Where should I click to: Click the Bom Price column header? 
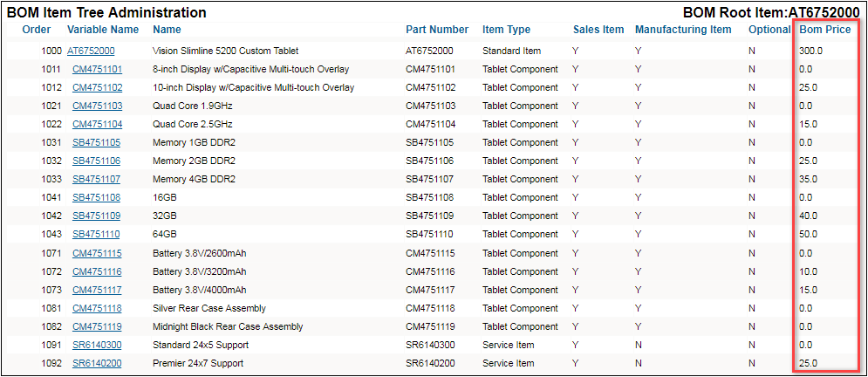[x=825, y=30]
